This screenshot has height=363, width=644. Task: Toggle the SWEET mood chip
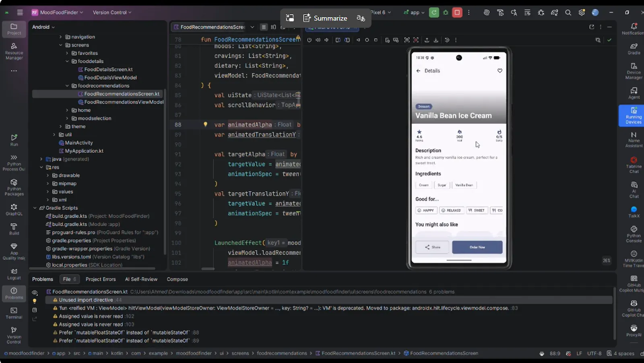coord(477,210)
